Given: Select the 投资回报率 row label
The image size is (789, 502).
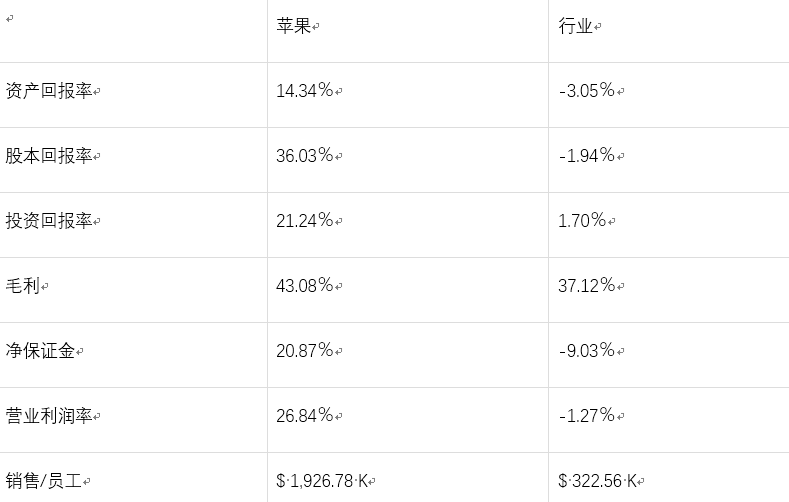Looking at the screenshot, I should (x=49, y=221).
